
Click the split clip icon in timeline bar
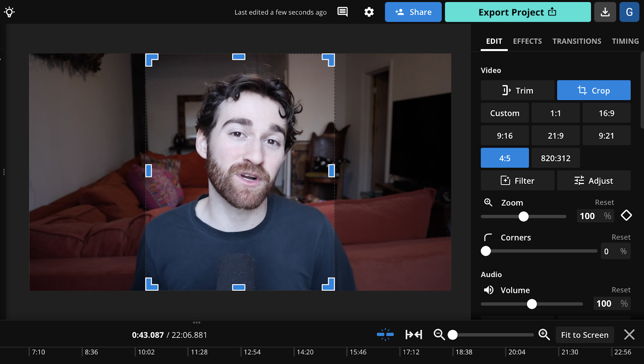385,335
